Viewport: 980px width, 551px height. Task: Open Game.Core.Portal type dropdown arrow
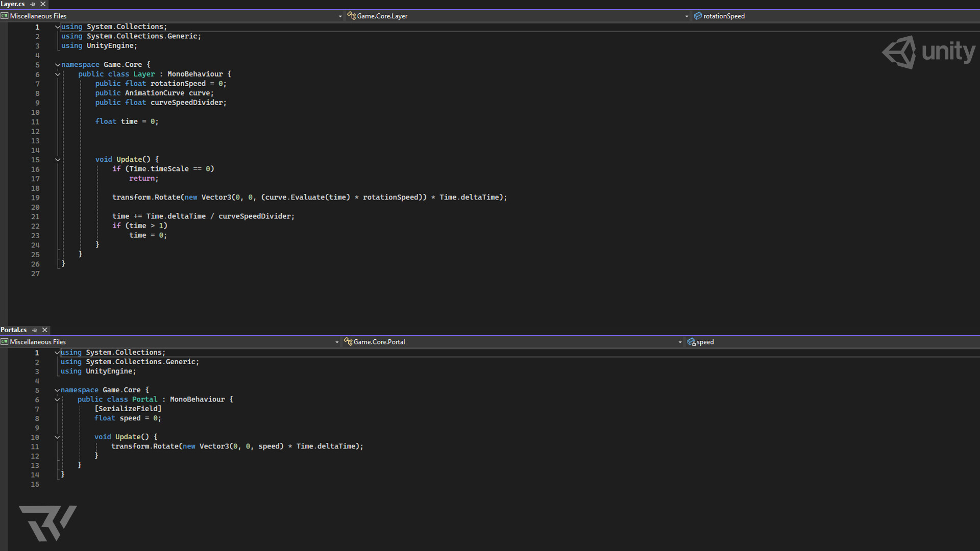click(x=680, y=342)
